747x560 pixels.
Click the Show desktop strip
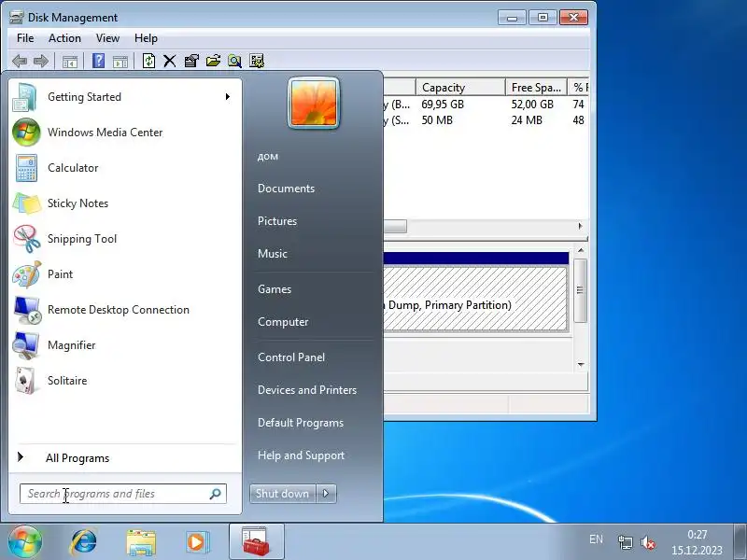740,542
